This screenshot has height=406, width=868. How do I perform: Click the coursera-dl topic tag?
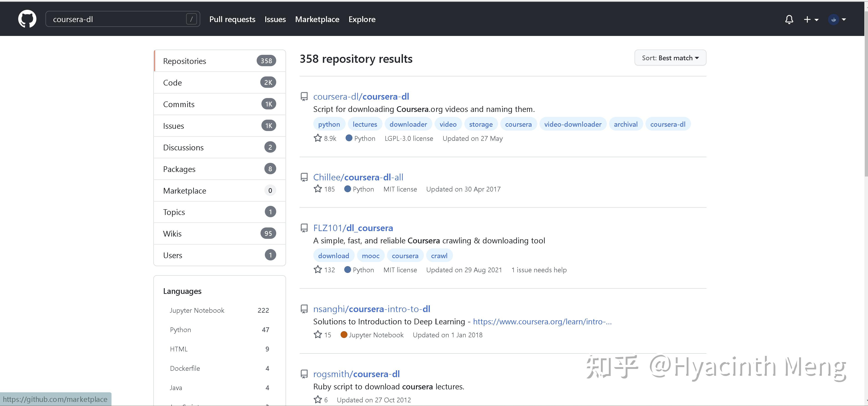click(x=668, y=124)
